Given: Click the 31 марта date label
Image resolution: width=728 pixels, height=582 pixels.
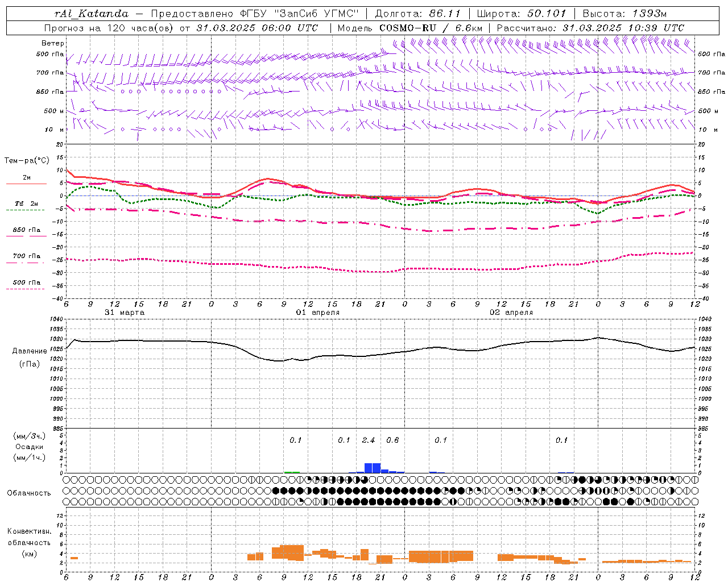Looking at the screenshot, I should (125, 313).
